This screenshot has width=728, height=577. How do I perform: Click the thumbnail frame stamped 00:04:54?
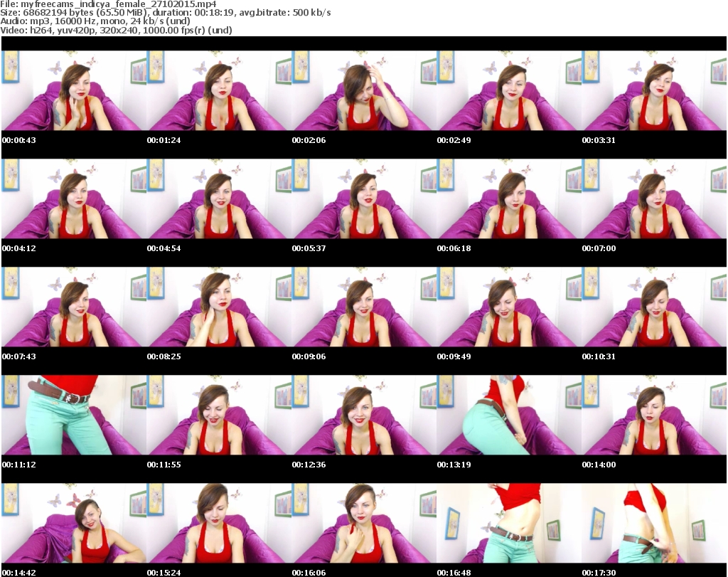pyautogui.click(x=219, y=198)
